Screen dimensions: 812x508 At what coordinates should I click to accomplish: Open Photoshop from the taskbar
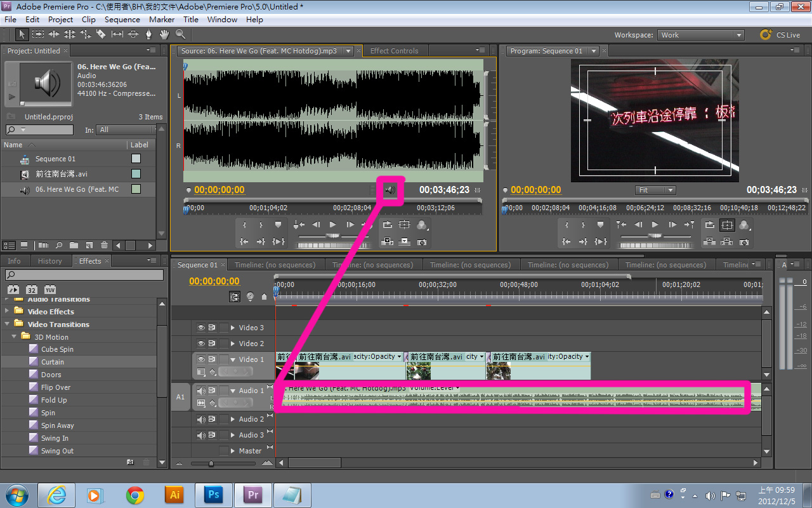click(x=213, y=495)
